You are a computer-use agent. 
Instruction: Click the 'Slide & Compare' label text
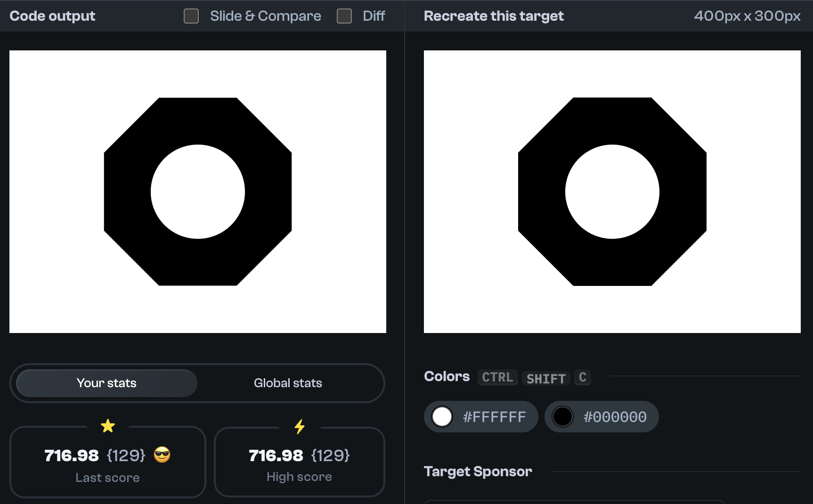[266, 16]
